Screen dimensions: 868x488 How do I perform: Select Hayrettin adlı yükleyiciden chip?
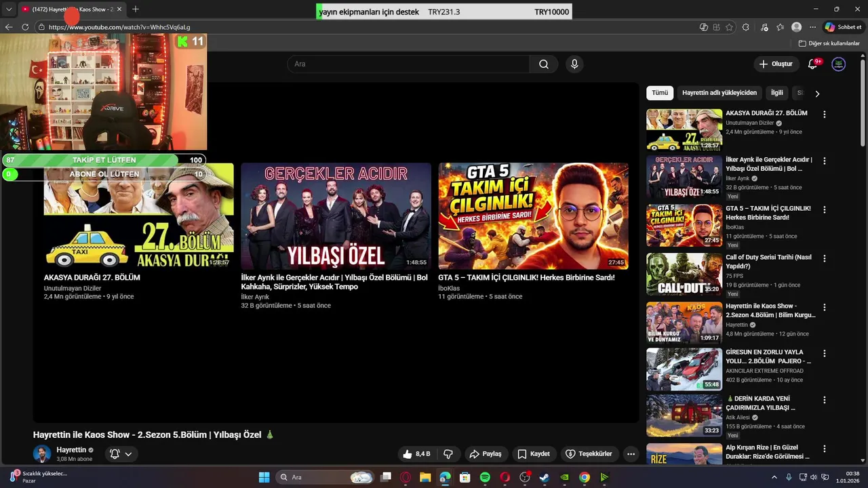[719, 93]
